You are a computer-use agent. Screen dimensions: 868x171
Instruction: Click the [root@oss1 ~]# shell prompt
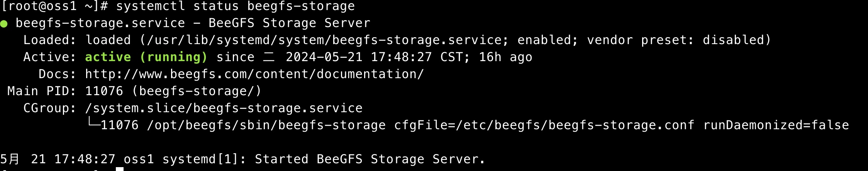click(x=55, y=6)
